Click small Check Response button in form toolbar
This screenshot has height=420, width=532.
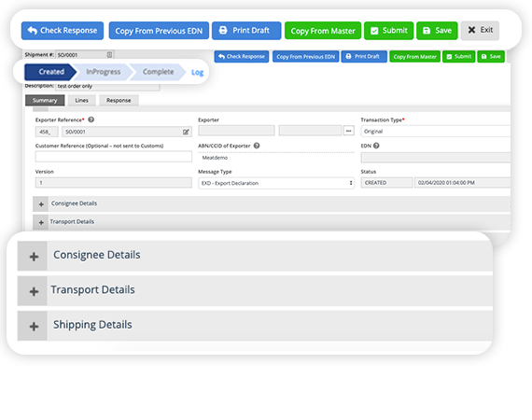pyautogui.click(x=242, y=57)
